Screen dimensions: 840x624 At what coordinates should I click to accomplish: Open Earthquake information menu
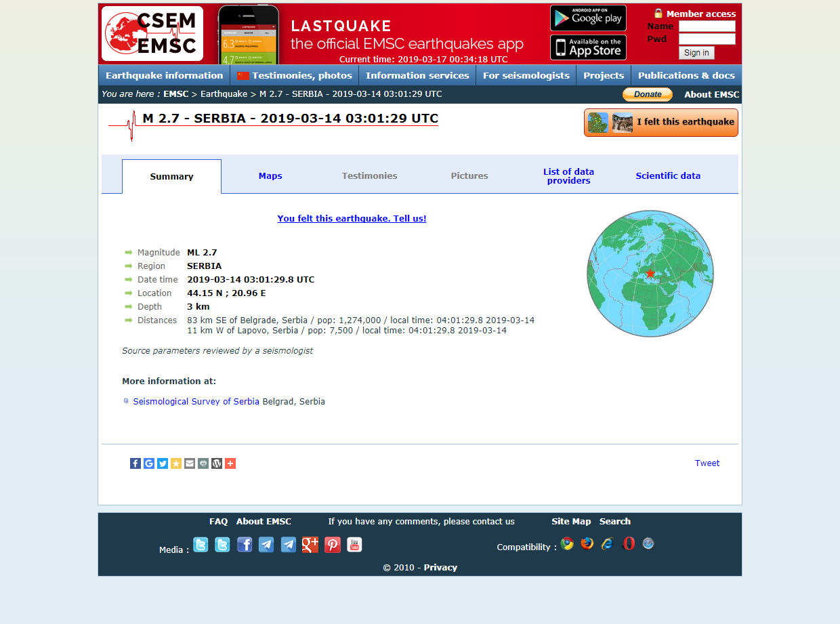[164, 75]
